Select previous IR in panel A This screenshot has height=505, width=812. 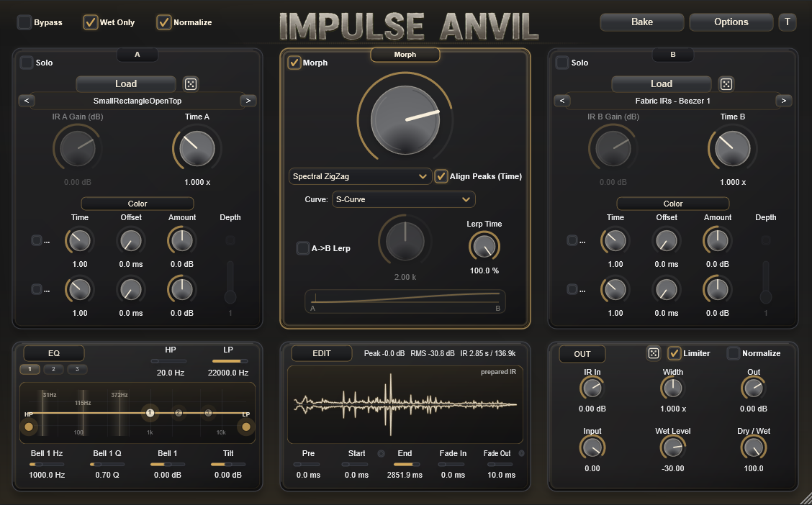27,101
